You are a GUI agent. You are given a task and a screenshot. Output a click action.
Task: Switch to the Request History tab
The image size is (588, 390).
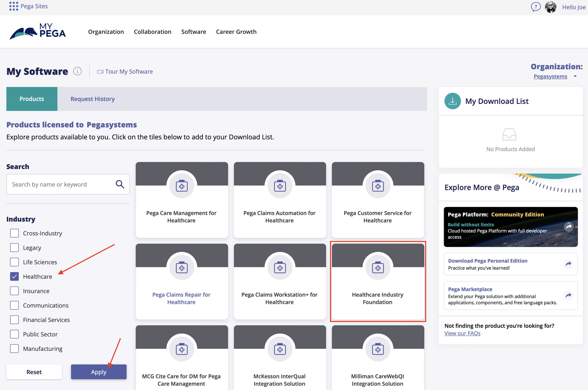pos(92,99)
